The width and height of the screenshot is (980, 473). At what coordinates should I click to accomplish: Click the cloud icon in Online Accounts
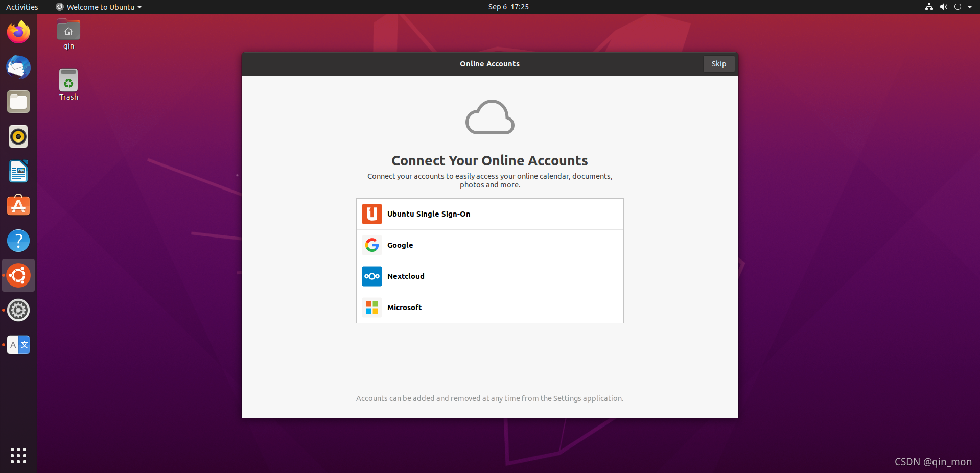[x=489, y=117]
